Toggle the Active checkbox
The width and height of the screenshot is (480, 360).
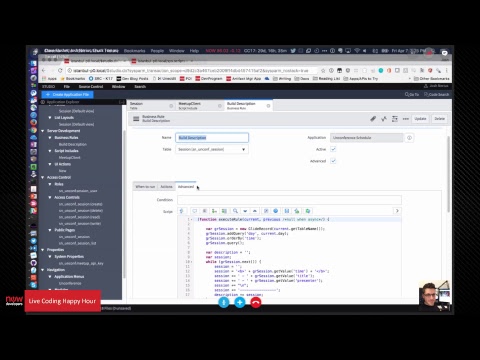pyautogui.click(x=333, y=149)
